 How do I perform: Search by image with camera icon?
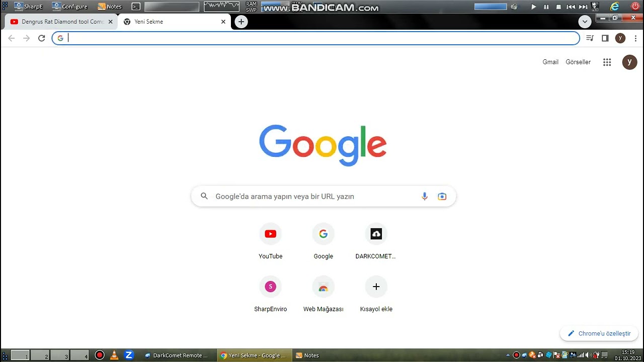[x=442, y=197]
